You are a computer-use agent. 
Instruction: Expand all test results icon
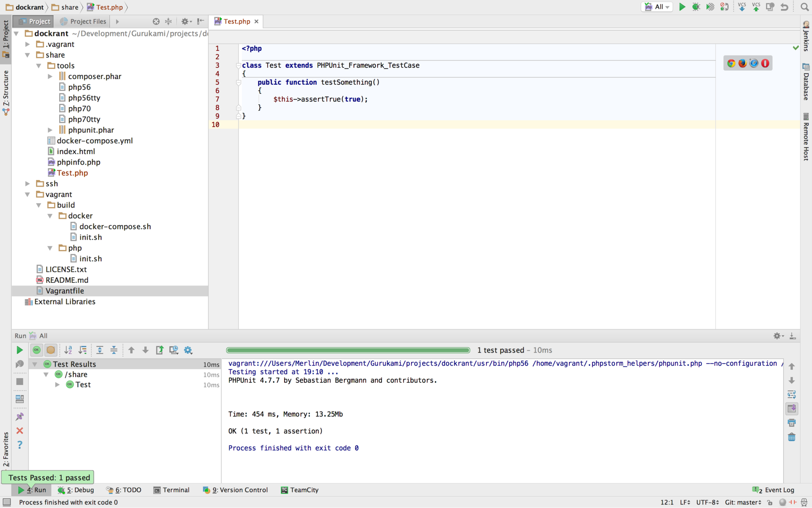[100, 350]
